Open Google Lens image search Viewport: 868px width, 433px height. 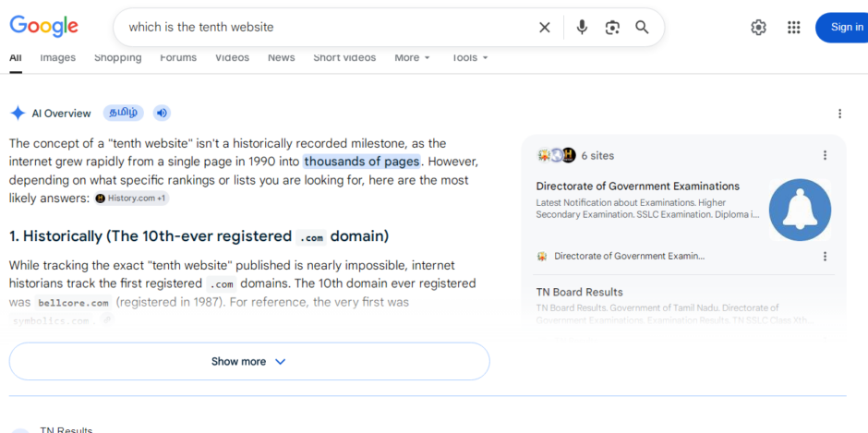pos(611,27)
